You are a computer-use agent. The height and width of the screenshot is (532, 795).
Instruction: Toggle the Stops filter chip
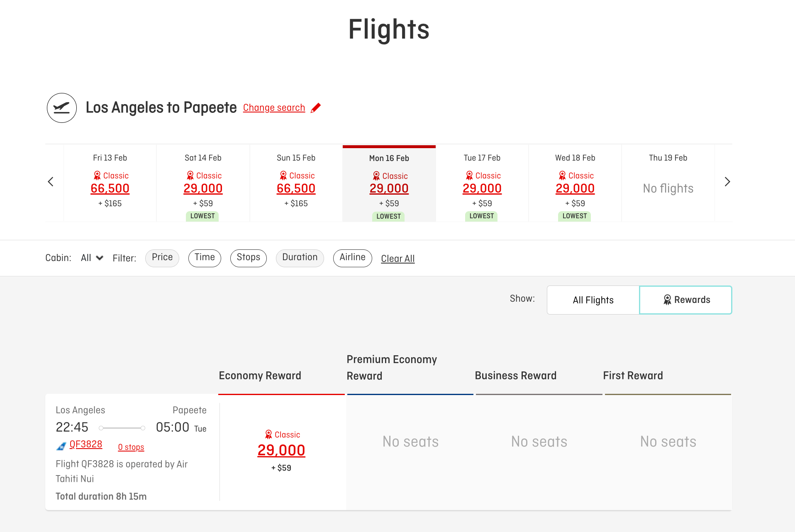(248, 258)
